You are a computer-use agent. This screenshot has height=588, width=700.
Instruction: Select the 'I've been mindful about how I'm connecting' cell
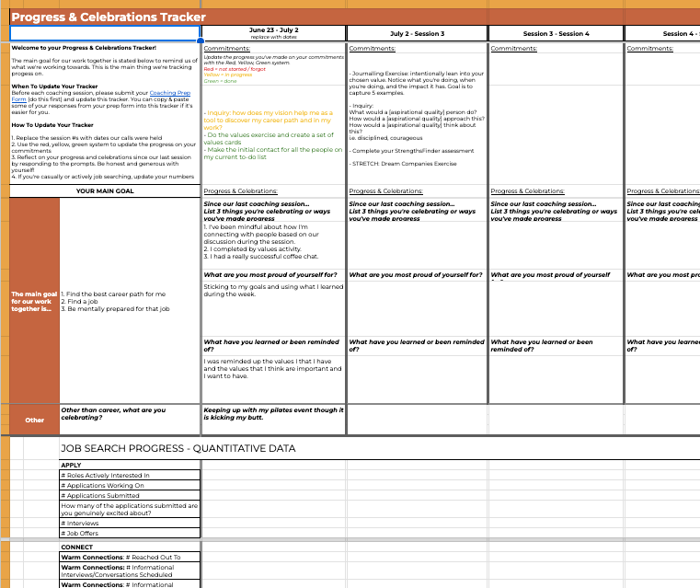click(274, 245)
